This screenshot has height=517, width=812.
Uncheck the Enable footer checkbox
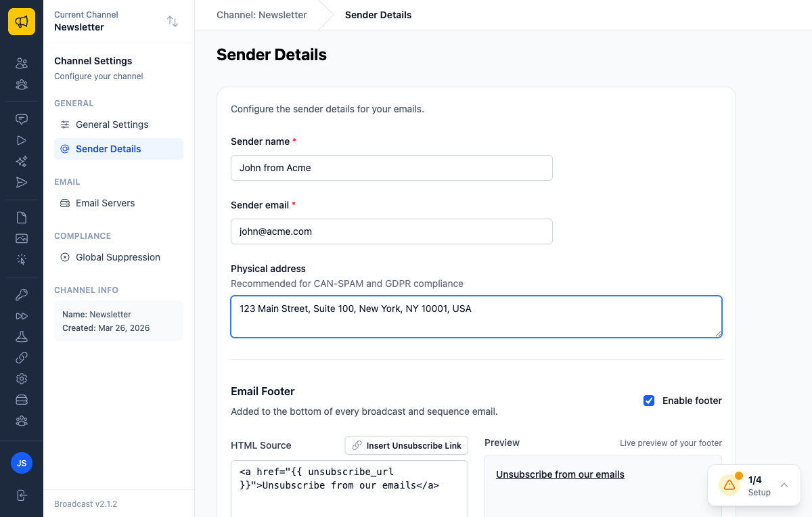click(x=649, y=401)
